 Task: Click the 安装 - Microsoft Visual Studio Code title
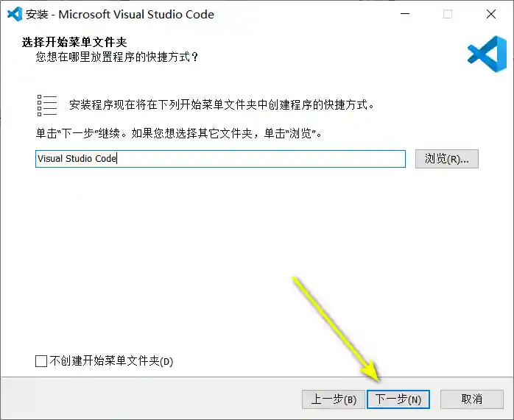click(x=120, y=14)
